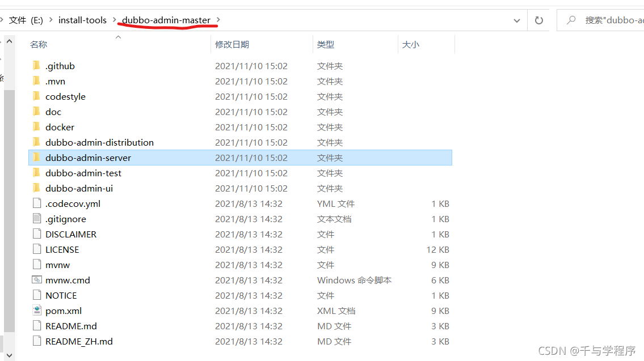644x361 pixels.
Task: Select the docker folder name
Action: (x=60, y=127)
